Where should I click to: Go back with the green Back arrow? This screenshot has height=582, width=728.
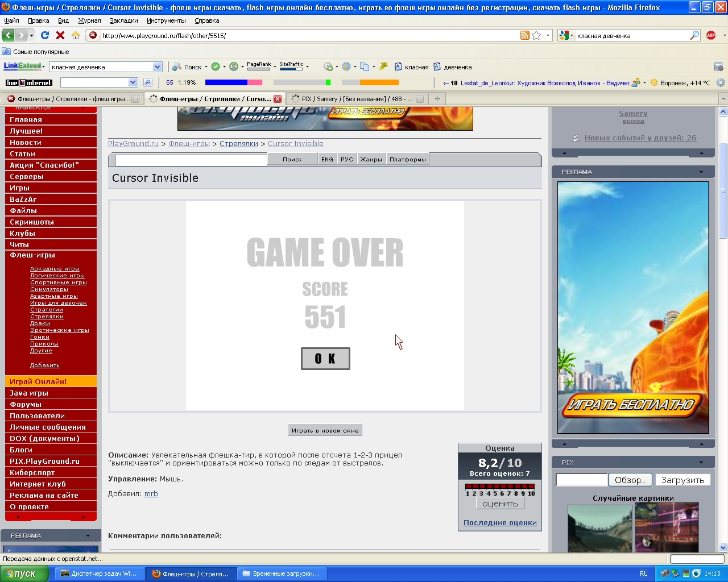click(9, 35)
